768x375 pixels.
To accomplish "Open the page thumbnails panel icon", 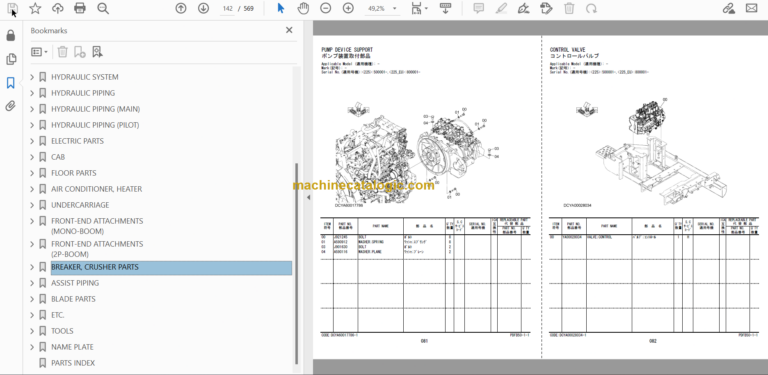I will 11,59.
